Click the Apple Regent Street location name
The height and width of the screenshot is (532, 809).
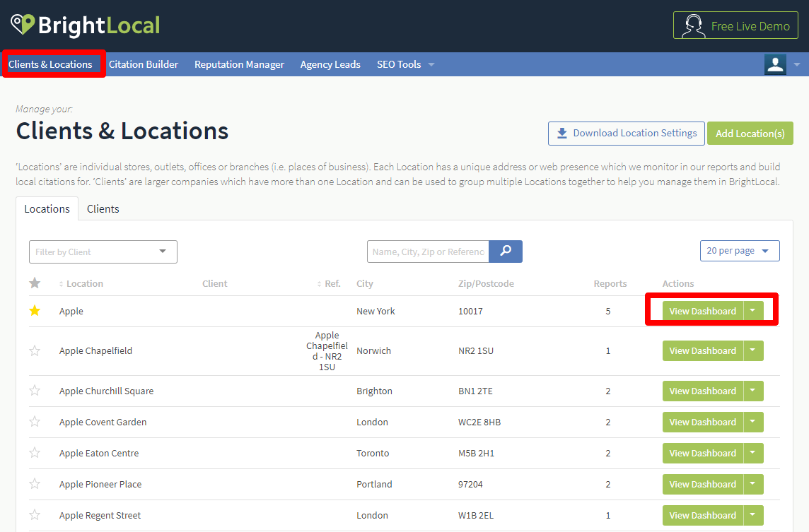point(100,515)
